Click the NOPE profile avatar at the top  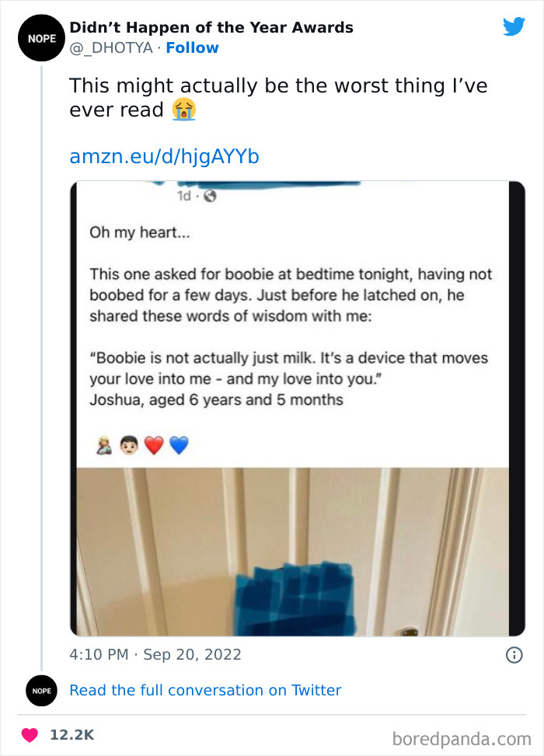click(x=41, y=37)
